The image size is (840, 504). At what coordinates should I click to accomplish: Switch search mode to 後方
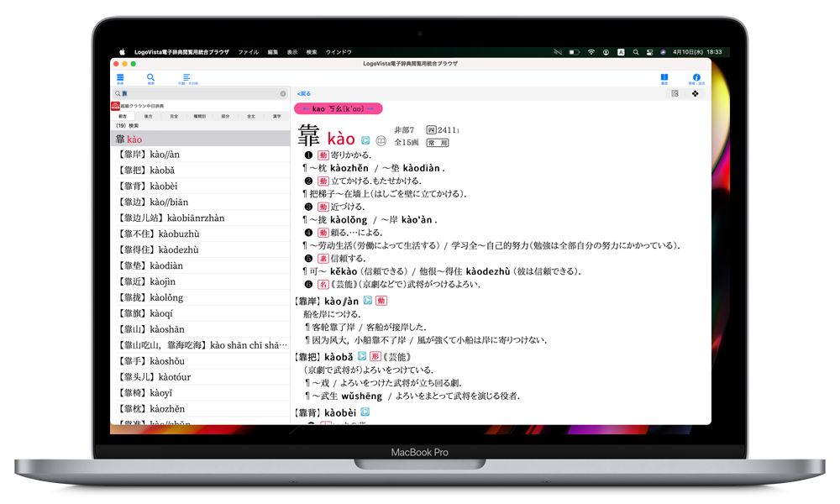pyautogui.click(x=148, y=116)
